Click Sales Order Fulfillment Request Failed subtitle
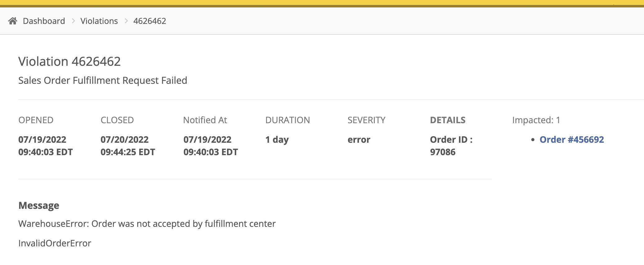This screenshot has width=644, height=265. click(103, 80)
